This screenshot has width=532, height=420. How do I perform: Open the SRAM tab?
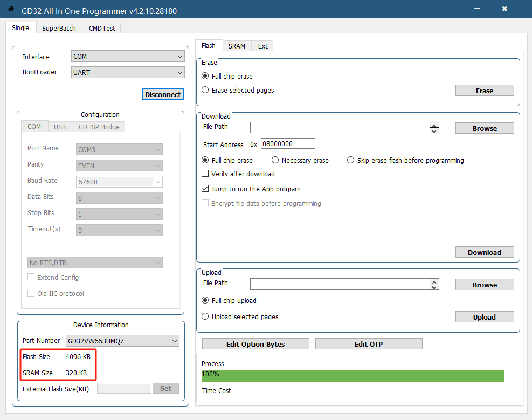click(237, 46)
